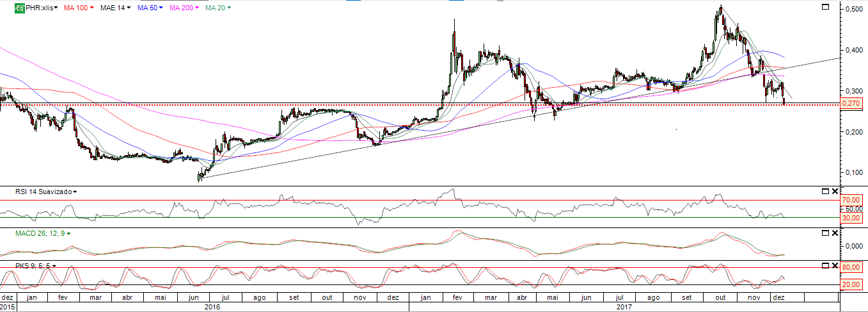Click the 0,270 current price label

(849, 104)
